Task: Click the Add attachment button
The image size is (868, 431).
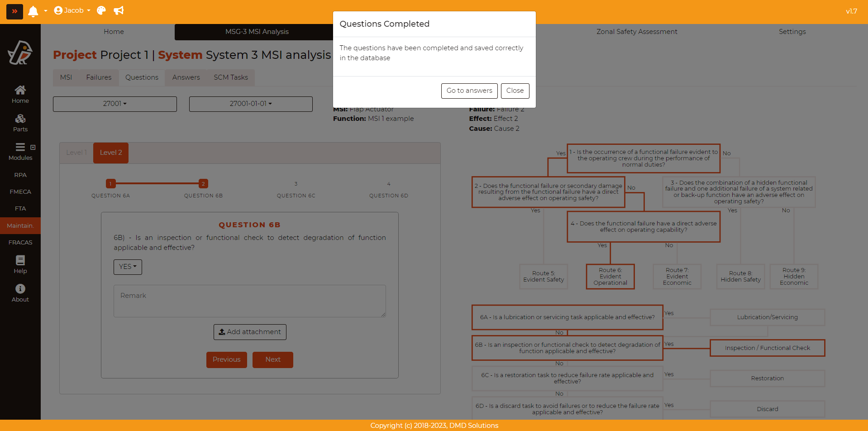Action: click(x=250, y=332)
